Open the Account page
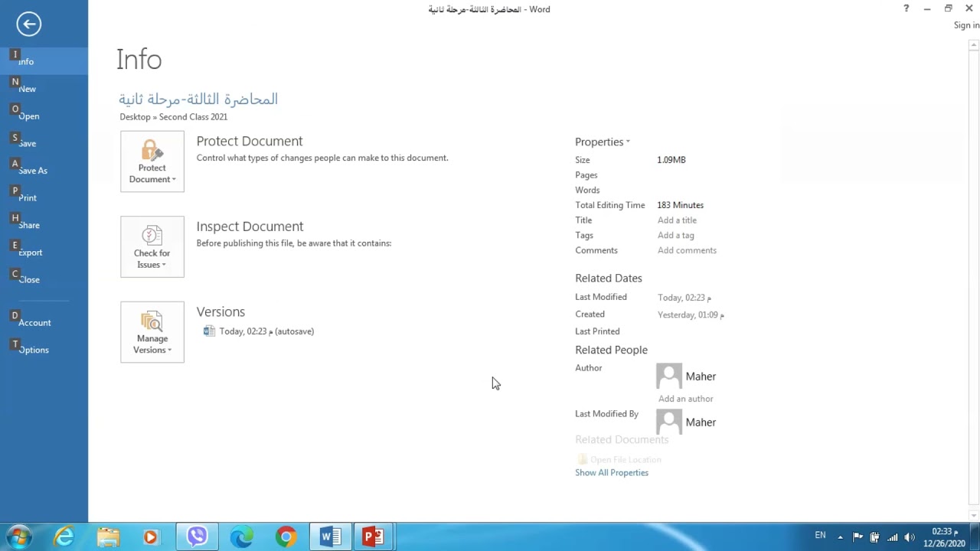 pos(44,322)
